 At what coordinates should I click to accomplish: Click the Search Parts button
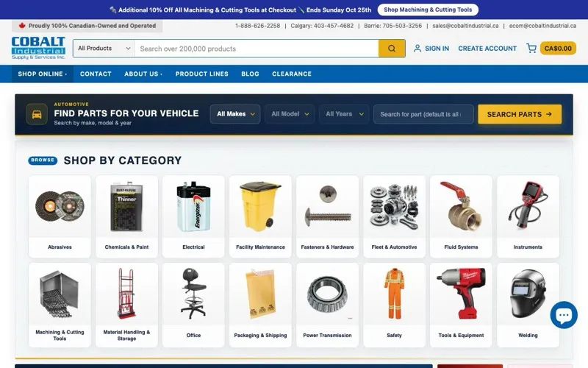520,114
